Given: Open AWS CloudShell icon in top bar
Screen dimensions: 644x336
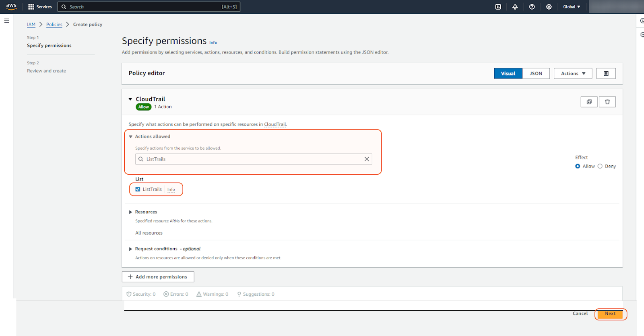Looking at the screenshot, I should click(x=498, y=7).
